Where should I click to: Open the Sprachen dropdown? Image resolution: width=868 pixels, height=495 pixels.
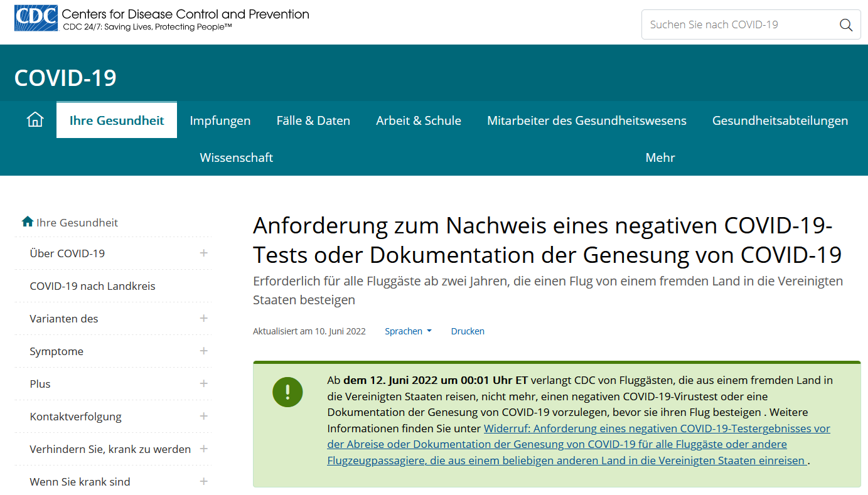[408, 331]
